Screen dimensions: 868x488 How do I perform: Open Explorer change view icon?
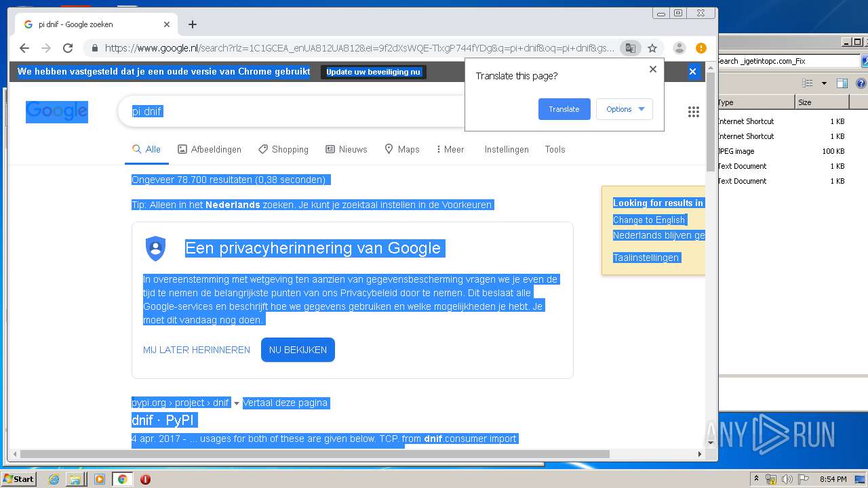click(x=808, y=83)
